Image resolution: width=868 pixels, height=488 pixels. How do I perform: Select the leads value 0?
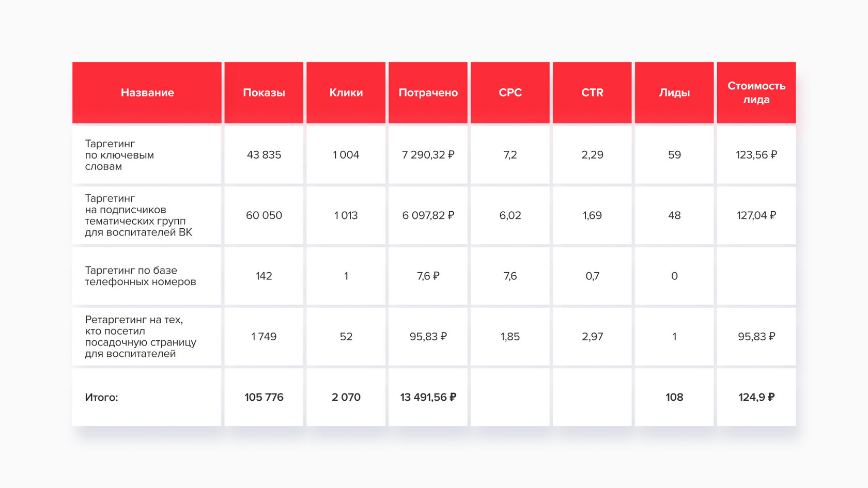(674, 276)
